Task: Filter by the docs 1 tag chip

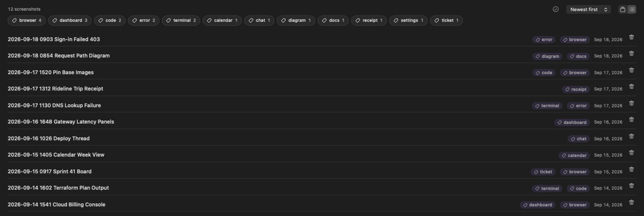Action: pyautogui.click(x=333, y=20)
